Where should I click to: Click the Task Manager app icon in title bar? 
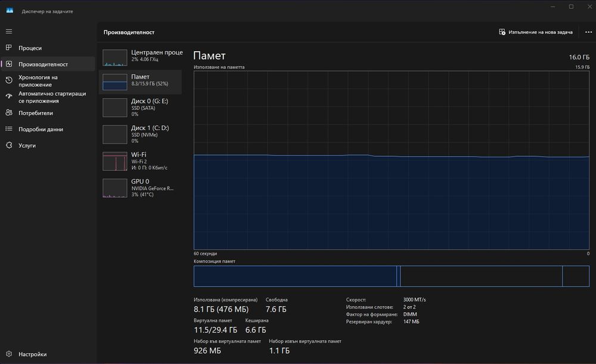pos(10,11)
